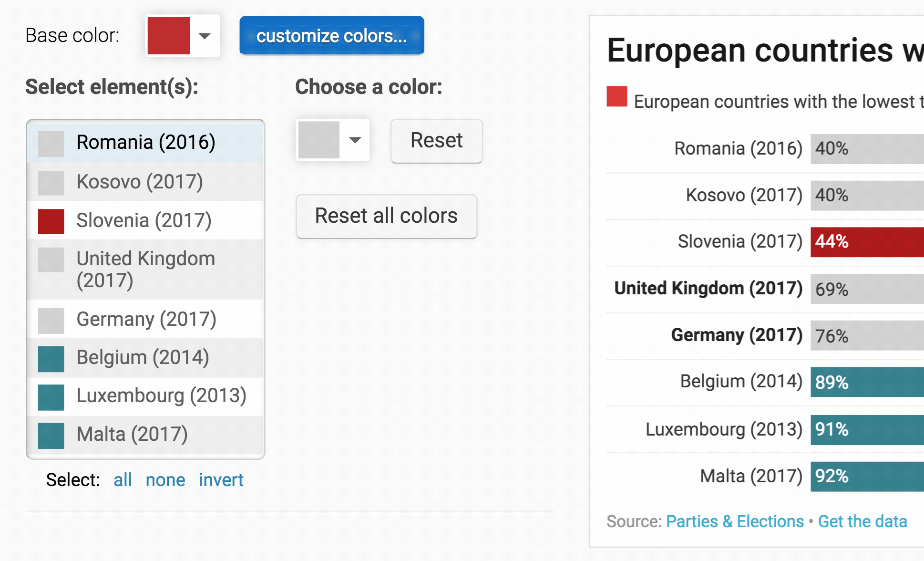This screenshot has height=561, width=924.
Task: Open the base color dropdown arrow
Action: coord(205,36)
